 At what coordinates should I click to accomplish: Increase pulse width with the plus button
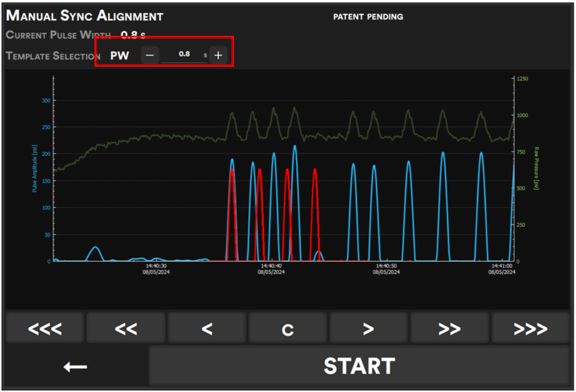[x=218, y=55]
